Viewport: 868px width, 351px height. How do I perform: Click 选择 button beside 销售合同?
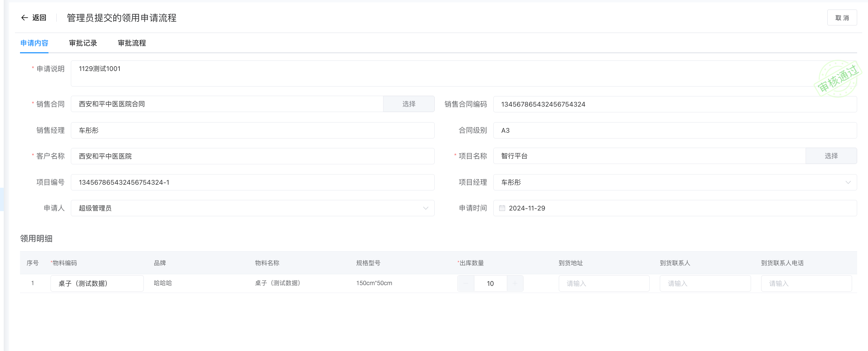point(409,104)
